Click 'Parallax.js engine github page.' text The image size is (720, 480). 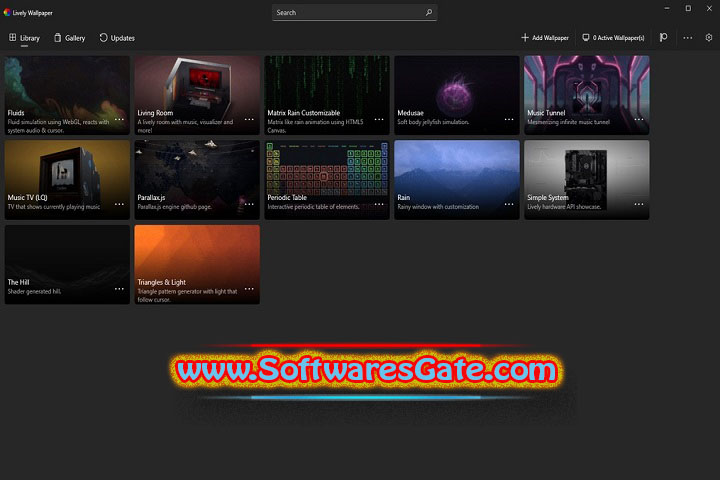tap(174, 207)
